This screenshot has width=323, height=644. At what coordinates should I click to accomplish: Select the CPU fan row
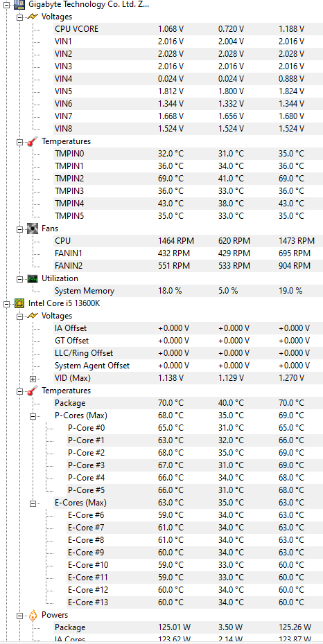188,241
